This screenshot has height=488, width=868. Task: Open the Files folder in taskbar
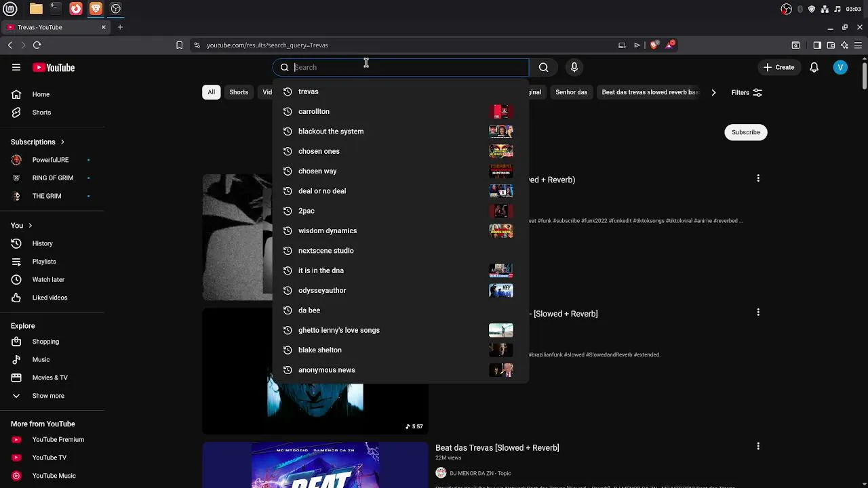[36, 9]
